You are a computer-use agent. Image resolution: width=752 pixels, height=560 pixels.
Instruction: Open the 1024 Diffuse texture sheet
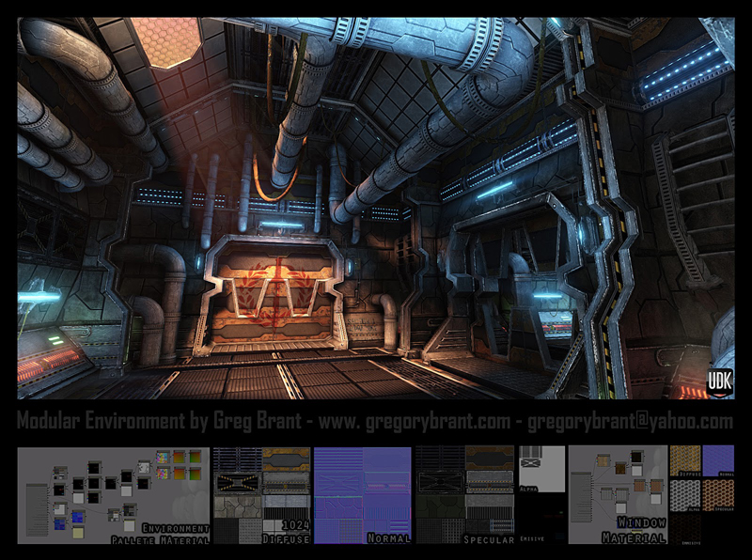[x=261, y=495]
